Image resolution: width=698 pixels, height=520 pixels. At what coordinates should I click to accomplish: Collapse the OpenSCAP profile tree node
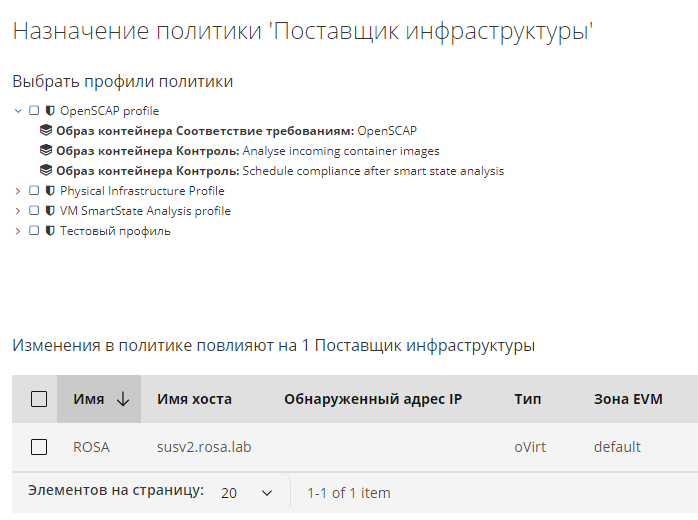18,111
